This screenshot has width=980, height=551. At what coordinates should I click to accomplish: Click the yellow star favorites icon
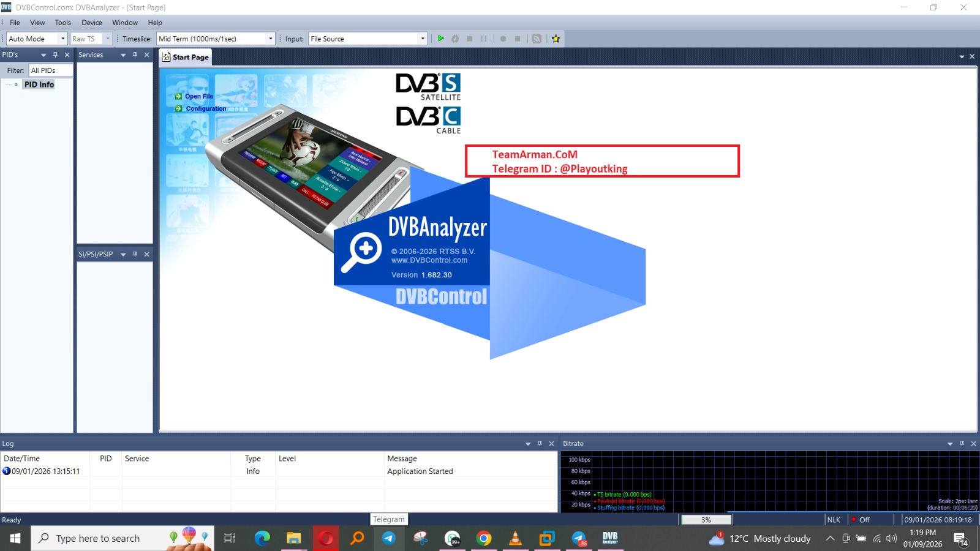coord(556,39)
